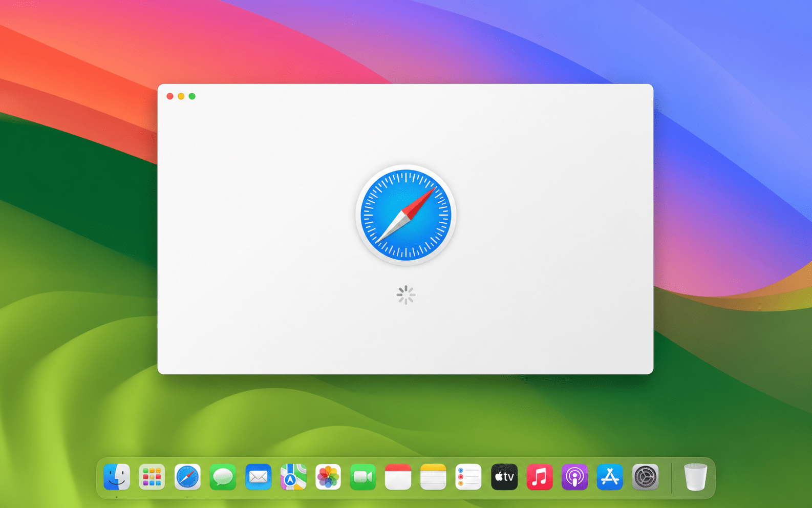Open FaceTime in the dock

(363, 477)
